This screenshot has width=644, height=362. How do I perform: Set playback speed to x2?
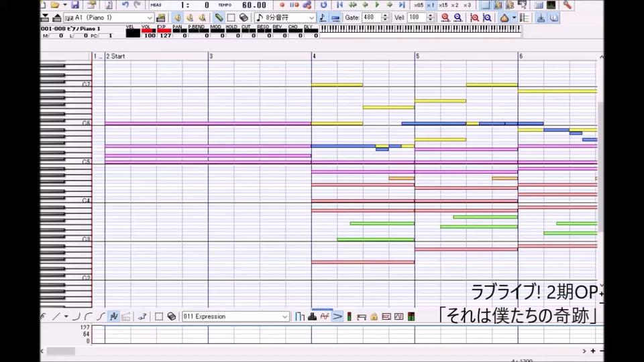(455, 5)
